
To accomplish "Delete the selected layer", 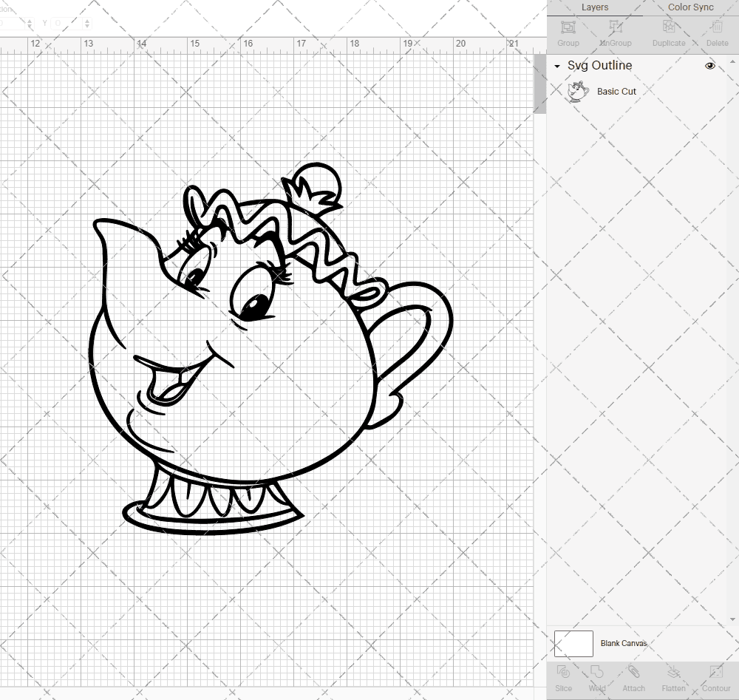I will pos(717,31).
